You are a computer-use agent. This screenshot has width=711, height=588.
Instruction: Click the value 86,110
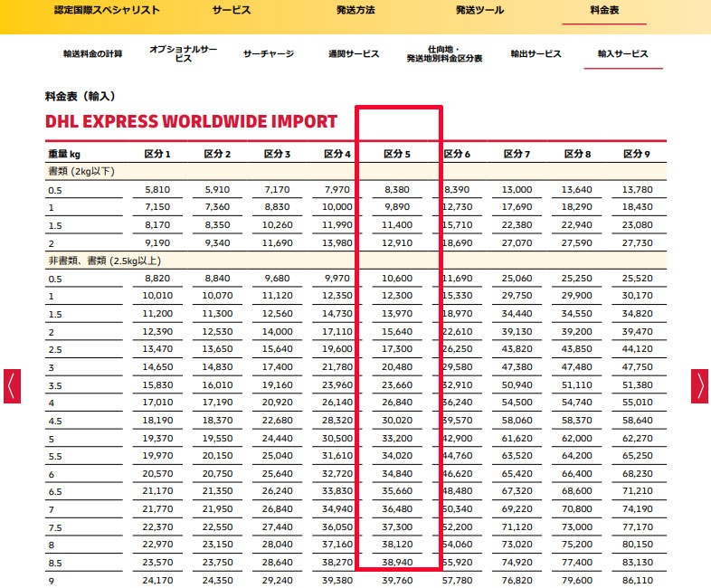(637, 581)
